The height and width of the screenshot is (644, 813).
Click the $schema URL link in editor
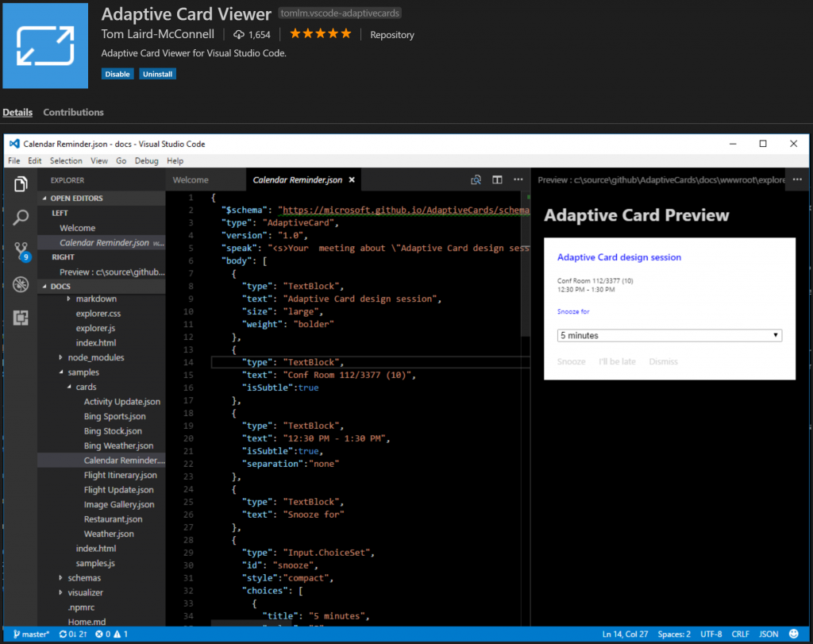tap(406, 210)
